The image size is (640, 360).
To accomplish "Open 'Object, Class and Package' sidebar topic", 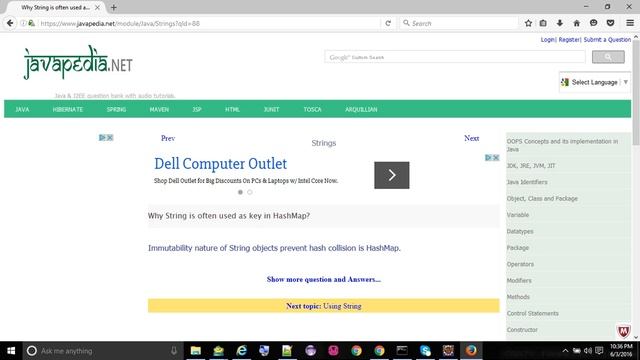I will point(542,198).
